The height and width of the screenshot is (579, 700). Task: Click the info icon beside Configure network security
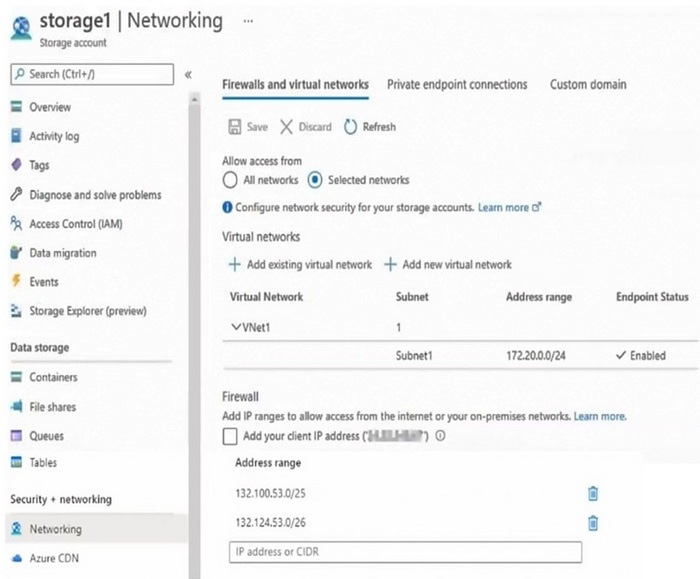coord(227,207)
